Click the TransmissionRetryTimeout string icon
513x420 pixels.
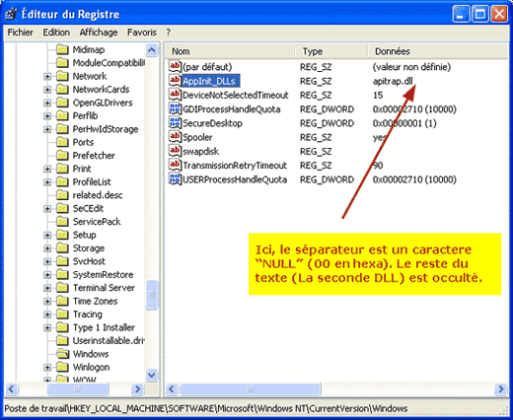[175, 166]
